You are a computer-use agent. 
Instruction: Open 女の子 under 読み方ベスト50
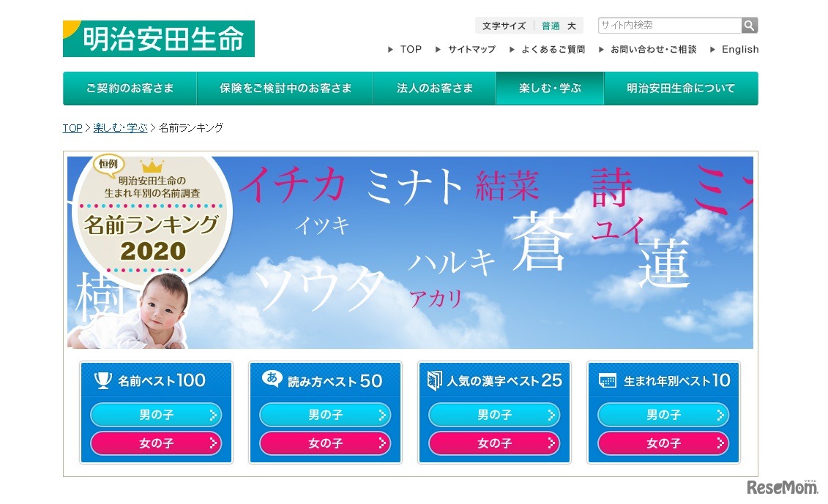pos(325,443)
